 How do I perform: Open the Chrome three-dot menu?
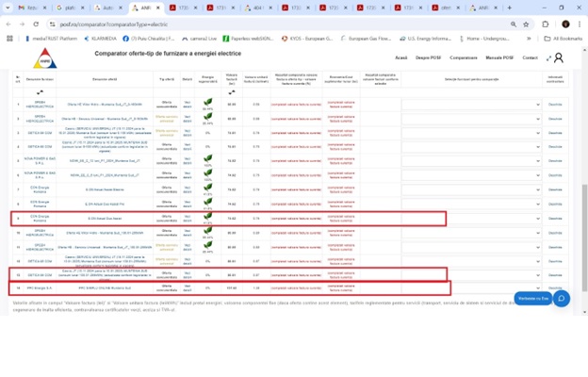coord(580,25)
